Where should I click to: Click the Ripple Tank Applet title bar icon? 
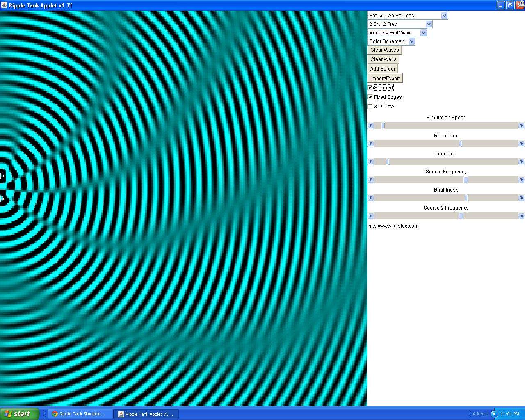click(4, 5)
